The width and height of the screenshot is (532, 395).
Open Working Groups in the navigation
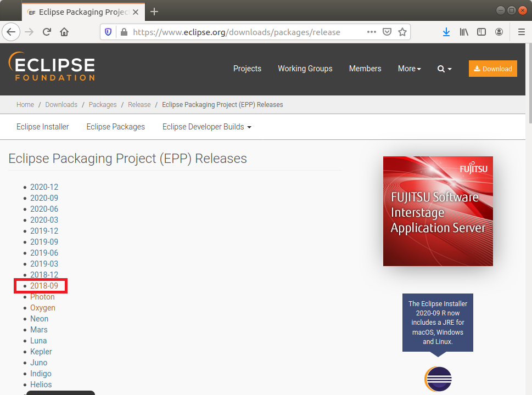click(305, 69)
